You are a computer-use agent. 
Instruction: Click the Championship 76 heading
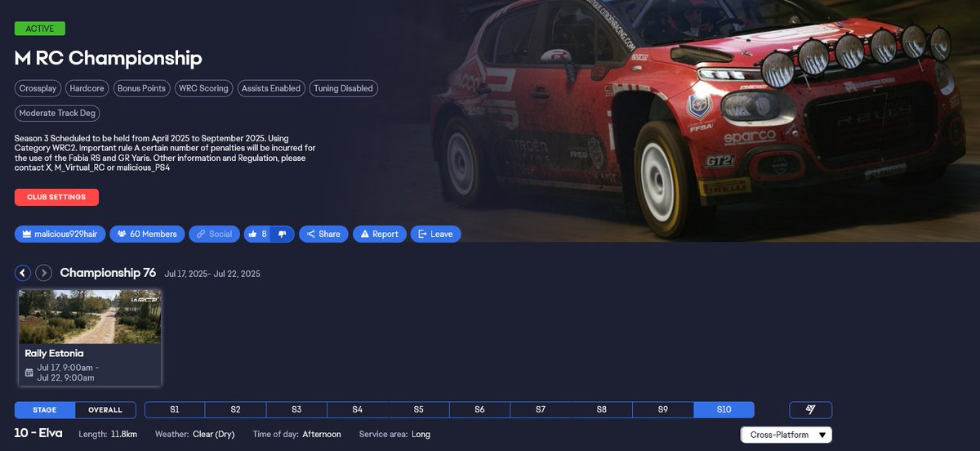(x=108, y=273)
